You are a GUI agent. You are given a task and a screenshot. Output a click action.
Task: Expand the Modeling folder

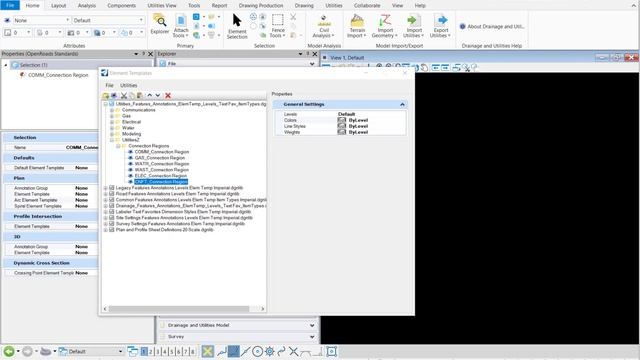(x=111, y=134)
